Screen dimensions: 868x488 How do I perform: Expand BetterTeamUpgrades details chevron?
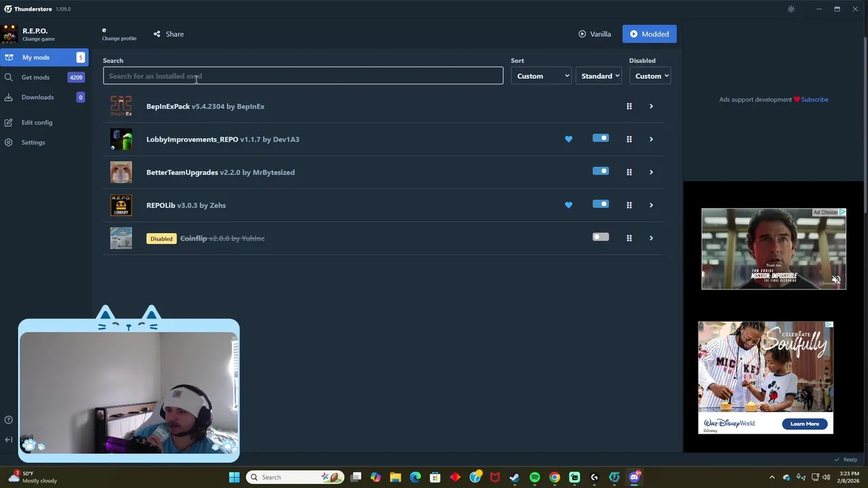point(651,172)
